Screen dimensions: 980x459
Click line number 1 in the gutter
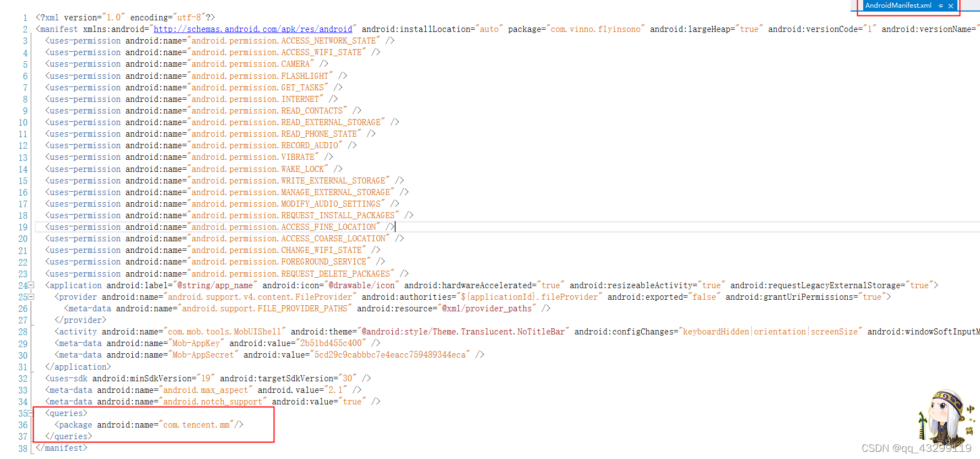coord(25,18)
